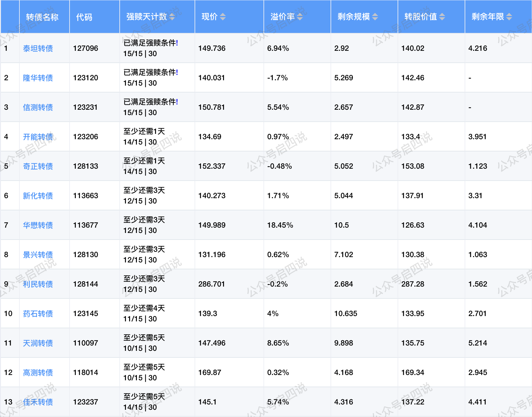
Task: Select 开能转债 bond name
Action: 38,137
